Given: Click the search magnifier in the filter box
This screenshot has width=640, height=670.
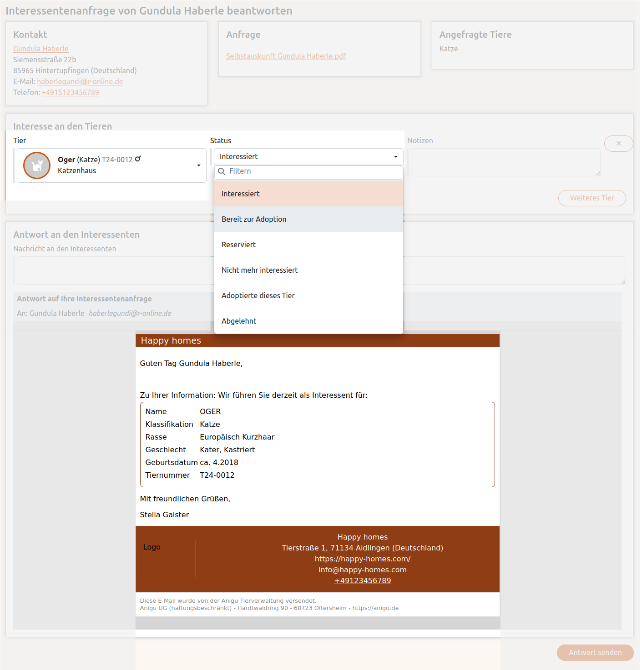Looking at the screenshot, I should pyautogui.click(x=222, y=171).
